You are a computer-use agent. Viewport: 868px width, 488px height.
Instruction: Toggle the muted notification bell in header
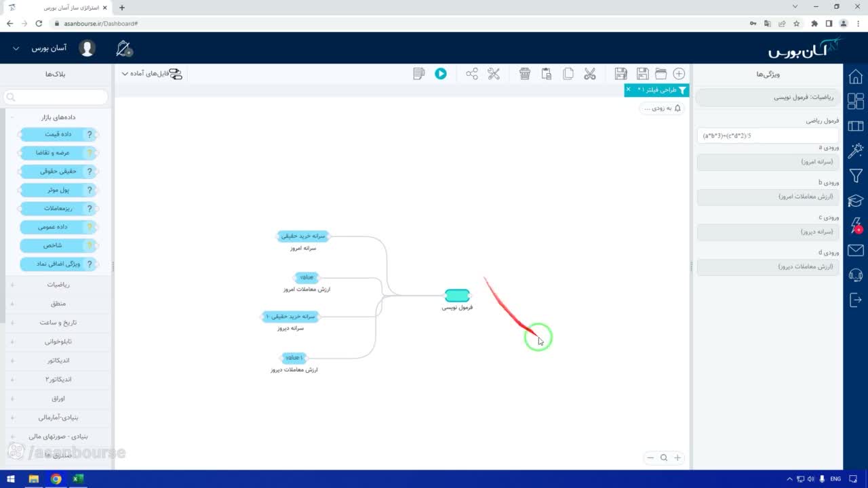click(x=124, y=49)
